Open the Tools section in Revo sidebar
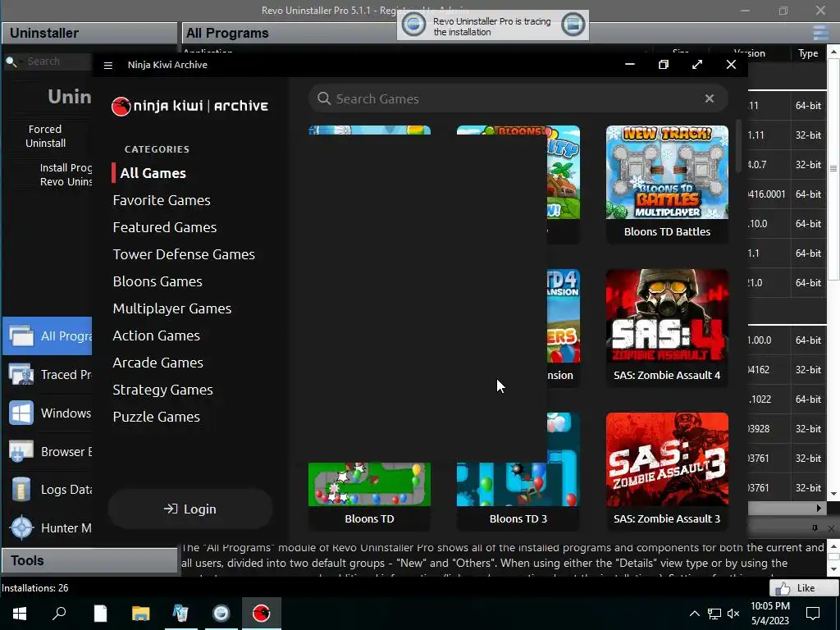Screen dimensions: 840x630 89,561
